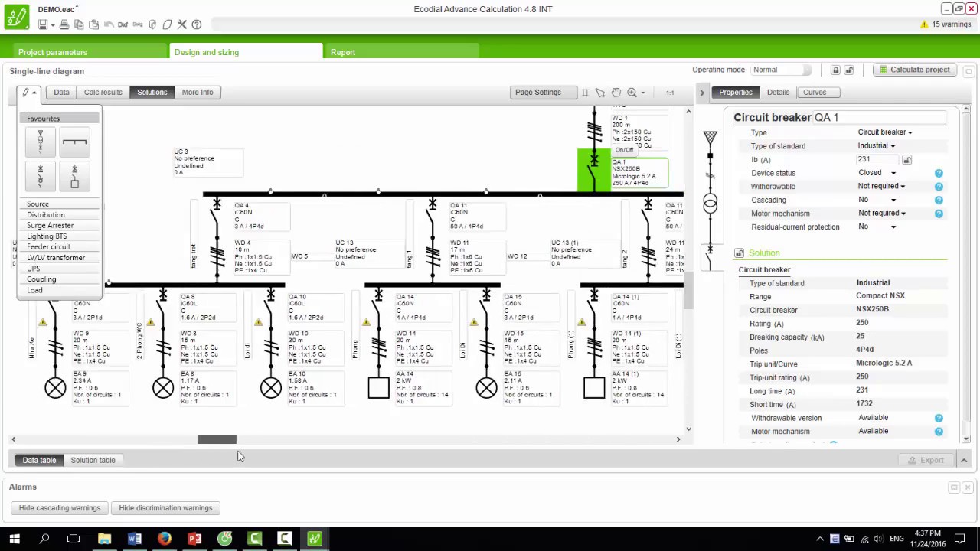Export diagram using the Dxf icon
Image resolution: width=980 pixels, height=551 pixels.
click(x=122, y=24)
